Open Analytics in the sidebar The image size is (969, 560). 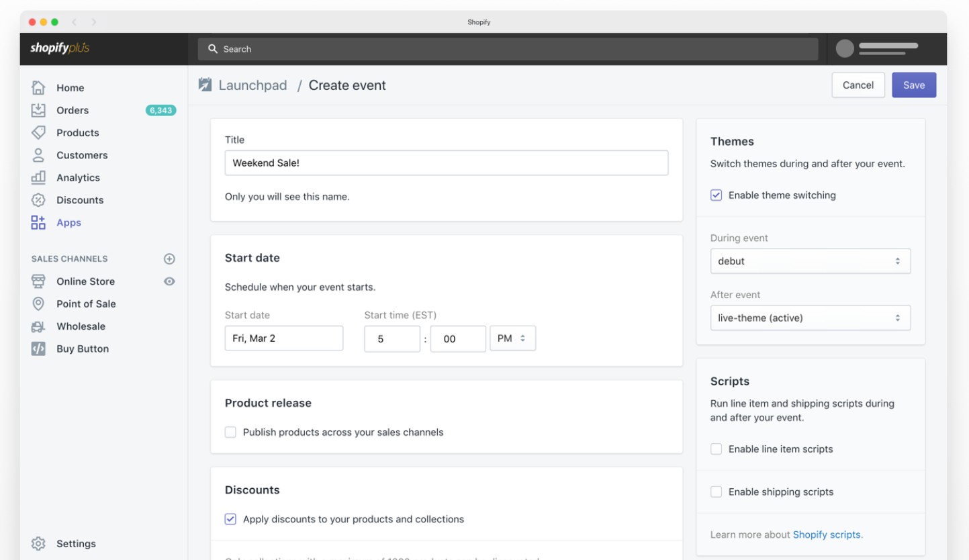[x=78, y=178]
